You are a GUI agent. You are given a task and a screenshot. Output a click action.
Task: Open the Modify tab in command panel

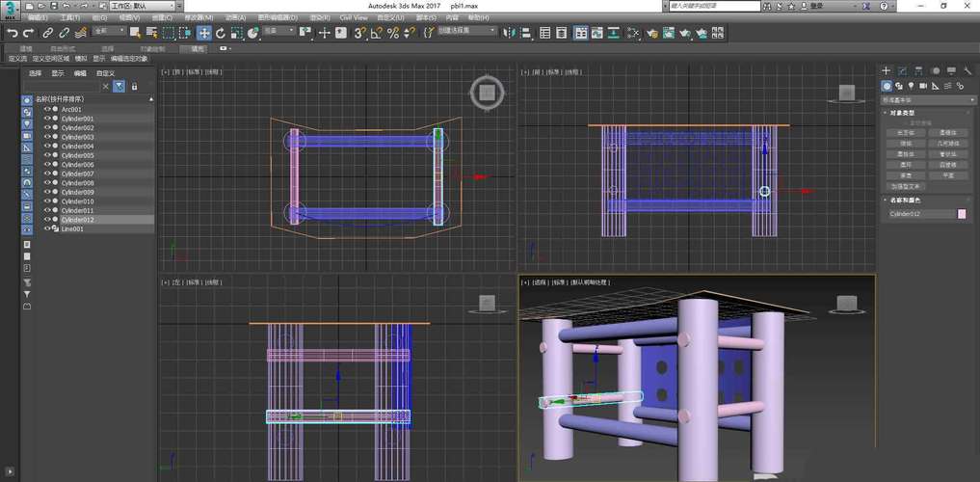pyautogui.click(x=903, y=70)
